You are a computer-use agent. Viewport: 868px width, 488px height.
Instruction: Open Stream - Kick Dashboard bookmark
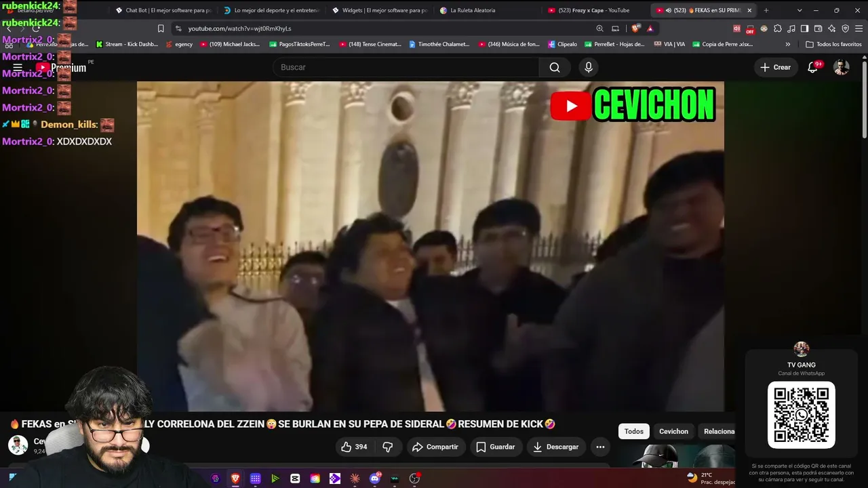(127, 44)
